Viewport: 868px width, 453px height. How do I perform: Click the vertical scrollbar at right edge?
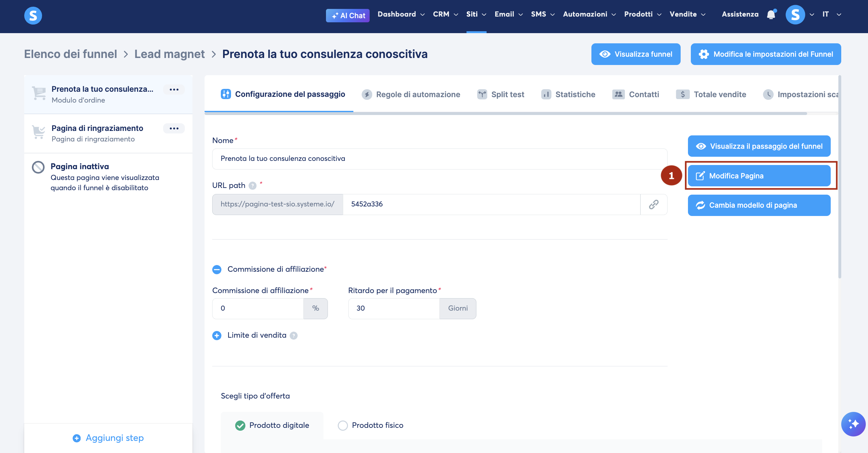tap(839, 177)
